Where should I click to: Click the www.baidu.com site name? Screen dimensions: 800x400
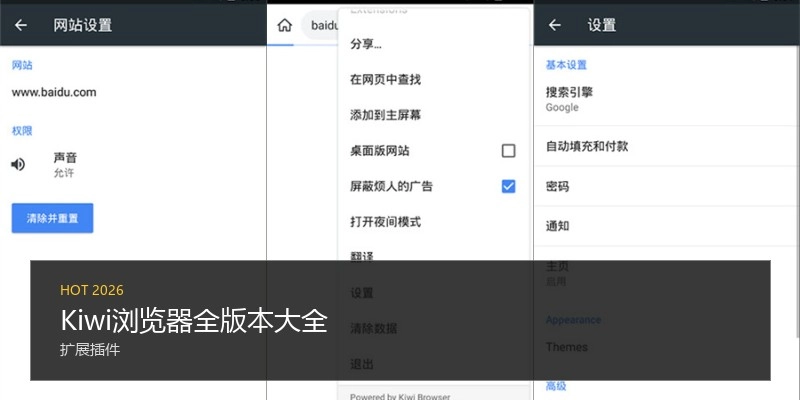point(54,92)
